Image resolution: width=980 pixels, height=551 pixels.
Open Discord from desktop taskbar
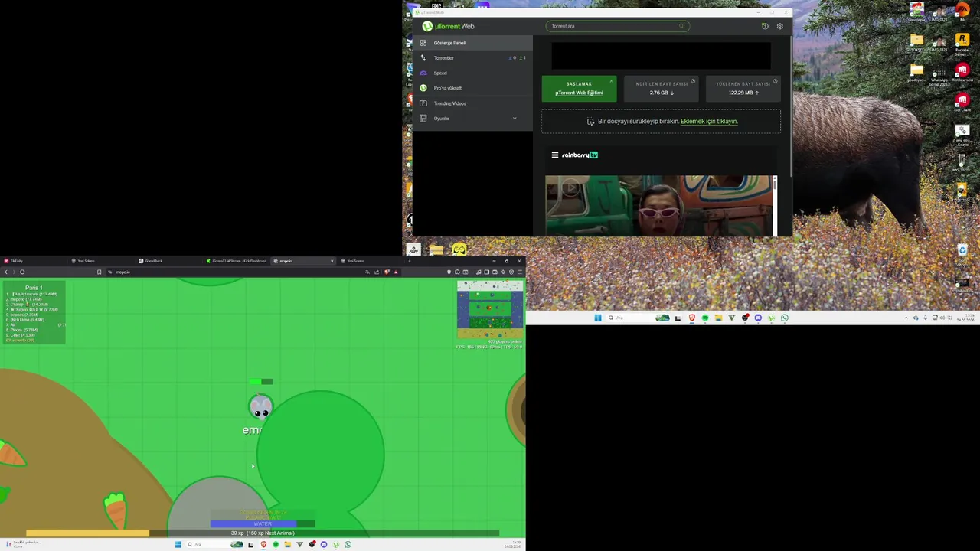coord(758,318)
